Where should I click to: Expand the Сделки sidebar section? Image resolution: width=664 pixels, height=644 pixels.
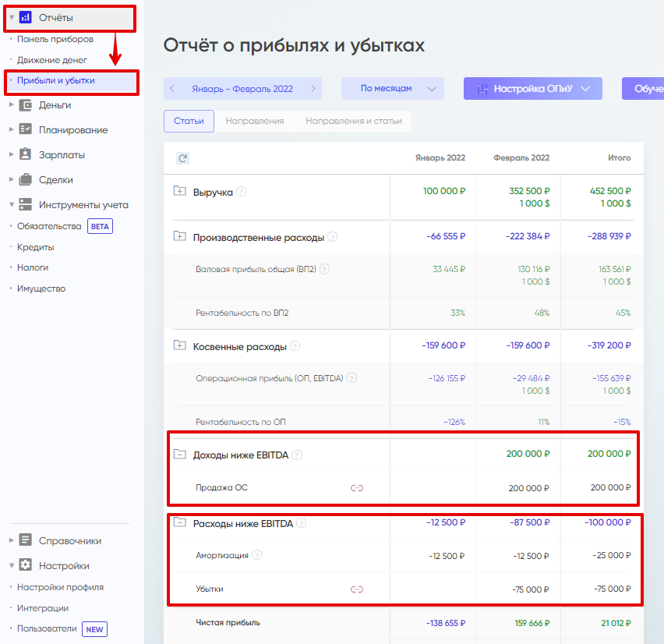[x=12, y=179]
